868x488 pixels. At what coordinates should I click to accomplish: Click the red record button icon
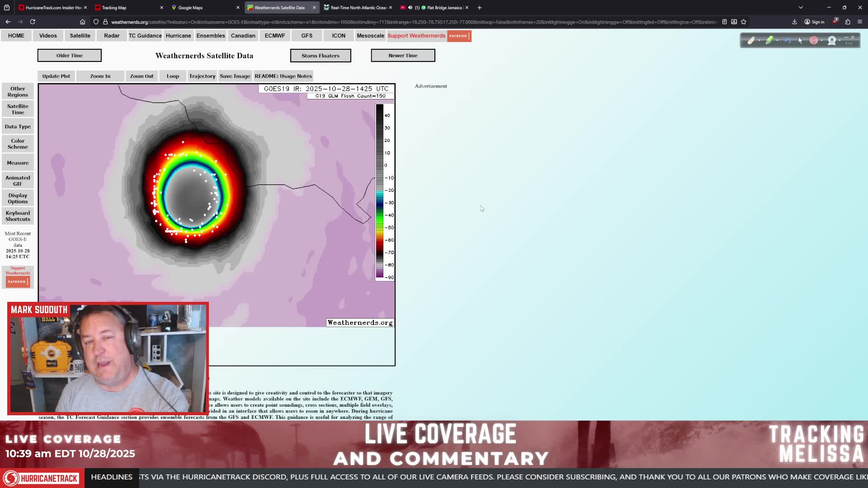coord(814,41)
